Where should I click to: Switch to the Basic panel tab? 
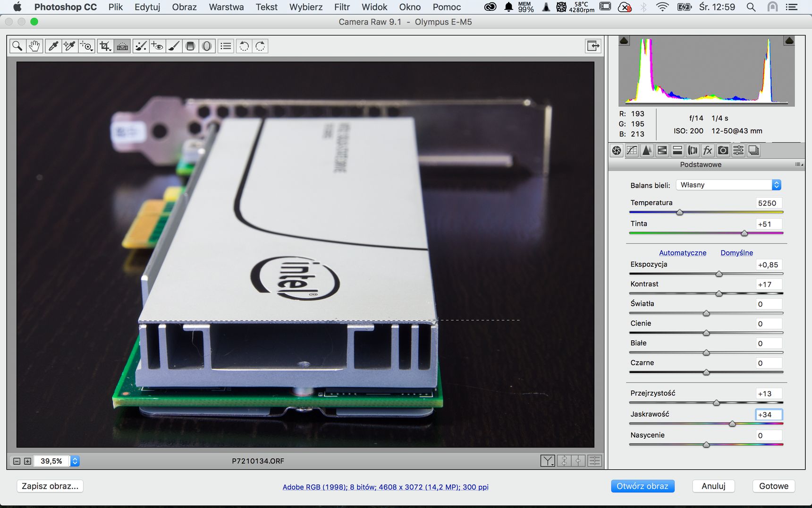point(617,151)
